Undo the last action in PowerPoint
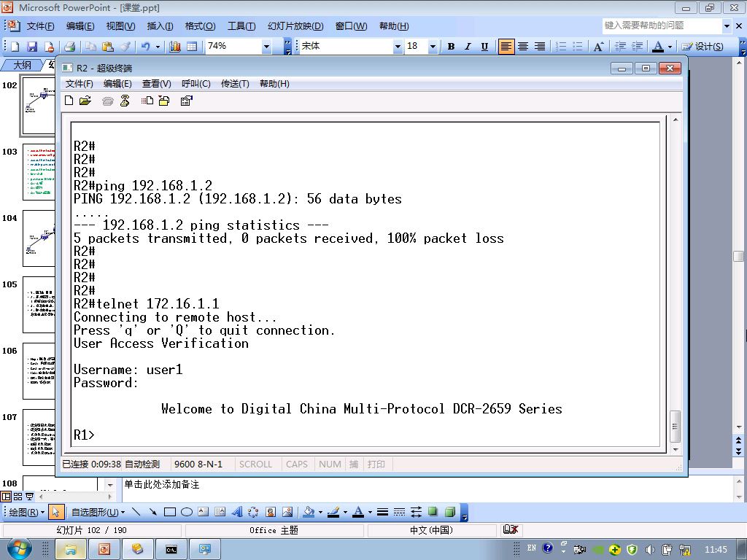This screenshot has width=747, height=560. tap(145, 46)
